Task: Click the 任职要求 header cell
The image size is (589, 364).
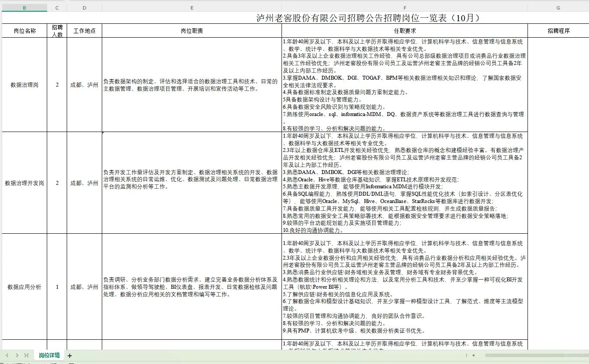Action: (405, 30)
